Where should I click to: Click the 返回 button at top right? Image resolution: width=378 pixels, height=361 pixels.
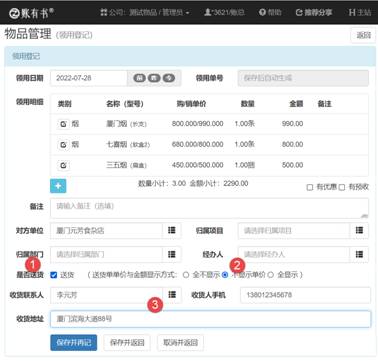tap(363, 35)
